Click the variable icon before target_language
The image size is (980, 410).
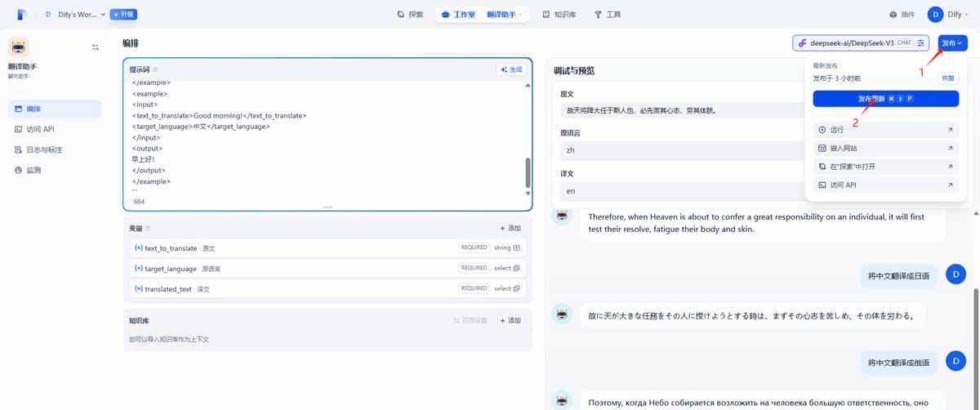[x=138, y=268]
